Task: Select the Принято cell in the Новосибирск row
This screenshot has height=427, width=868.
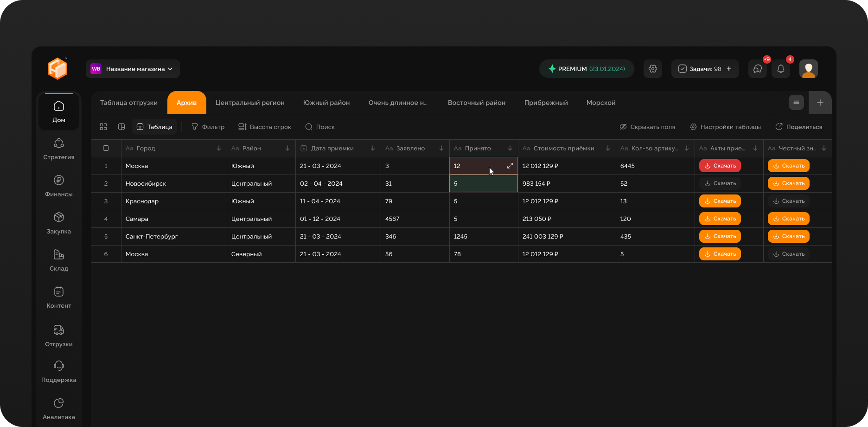Action: (483, 183)
